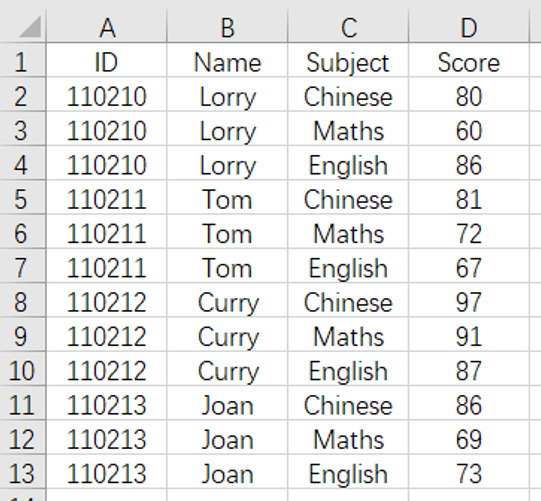Select ID cell 110213 in row 11
The height and width of the screenshot is (501, 541).
107,403
